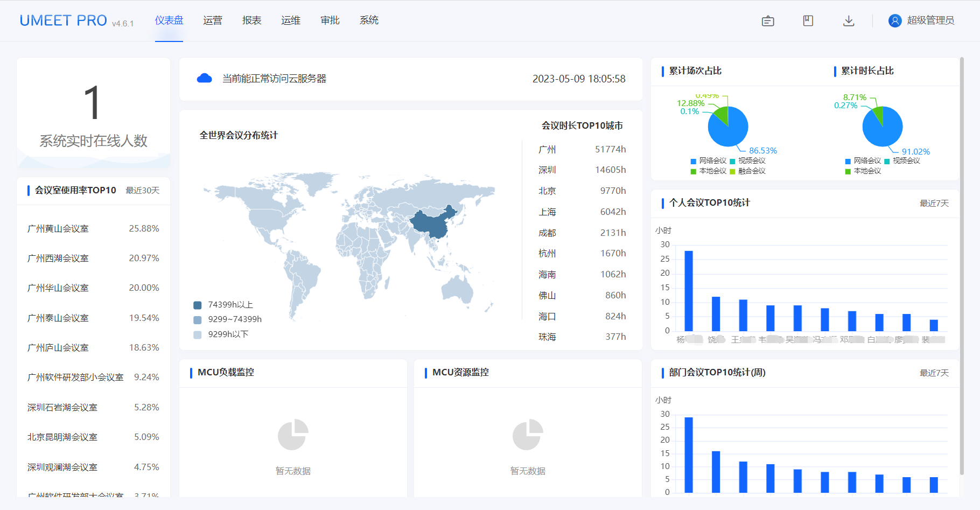The image size is (980, 510).
Task: Click the tallest bar in 部门会议TOP10统计 chart
Action: [x=688, y=455]
